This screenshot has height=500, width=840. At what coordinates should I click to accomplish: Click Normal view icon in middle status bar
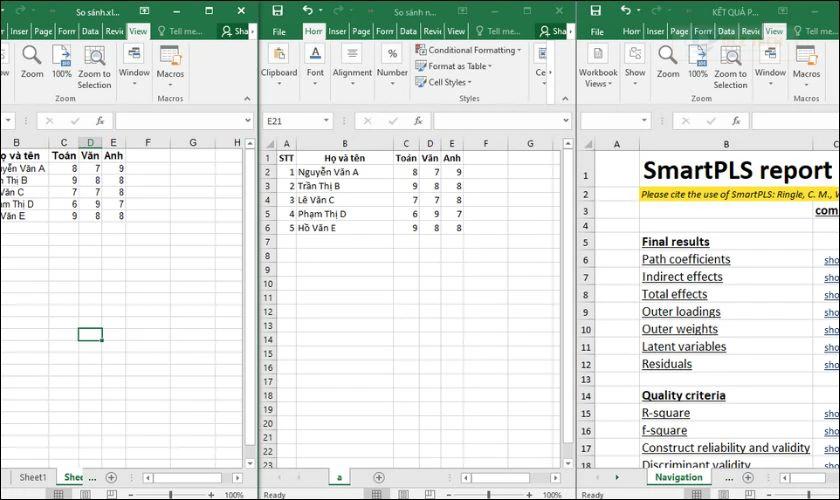tap(377, 494)
